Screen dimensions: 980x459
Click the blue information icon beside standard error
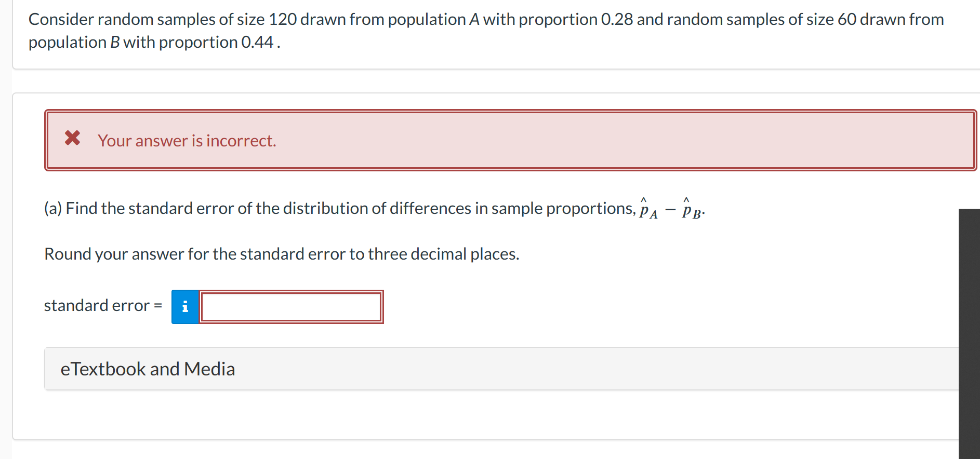click(185, 306)
